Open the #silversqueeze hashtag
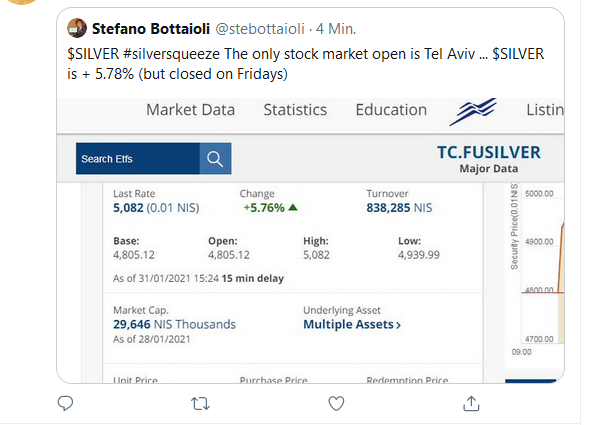Image resolution: width=596 pixels, height=425 pixels. (x=171, y=54)
